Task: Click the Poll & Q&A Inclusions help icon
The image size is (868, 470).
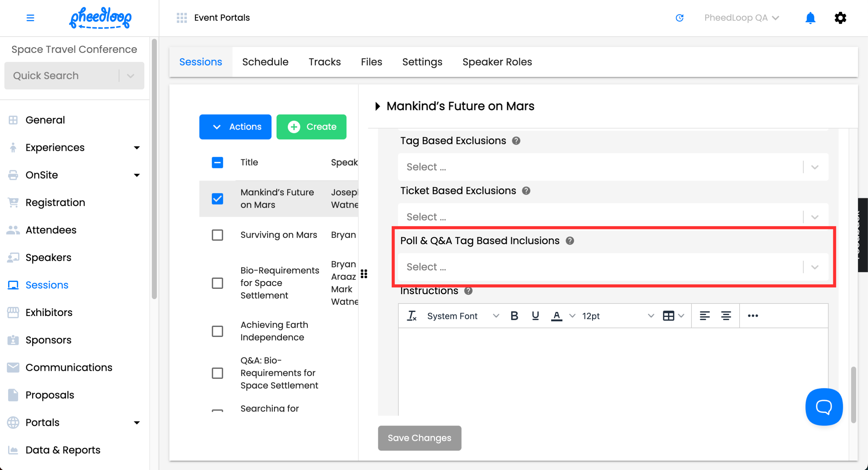Action: pos(570,241)
